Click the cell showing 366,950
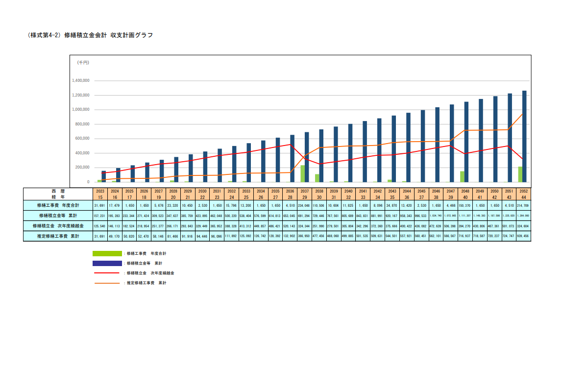 [305, 236]
